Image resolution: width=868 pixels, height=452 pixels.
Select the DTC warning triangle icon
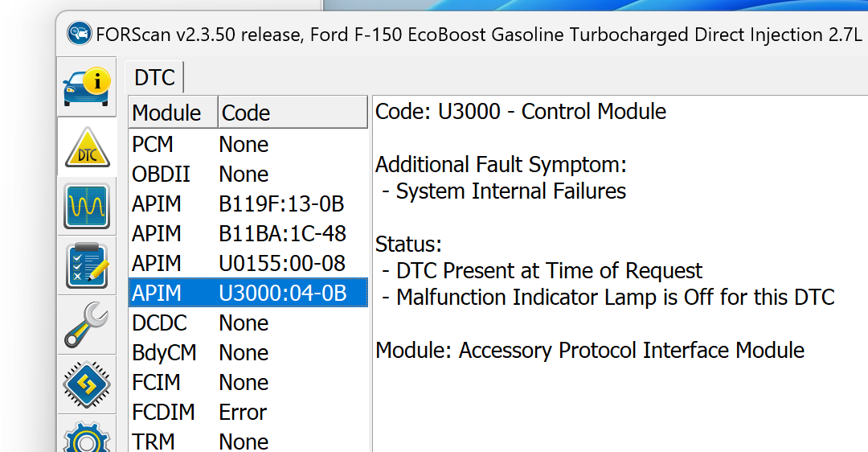(x=86, y=148)
